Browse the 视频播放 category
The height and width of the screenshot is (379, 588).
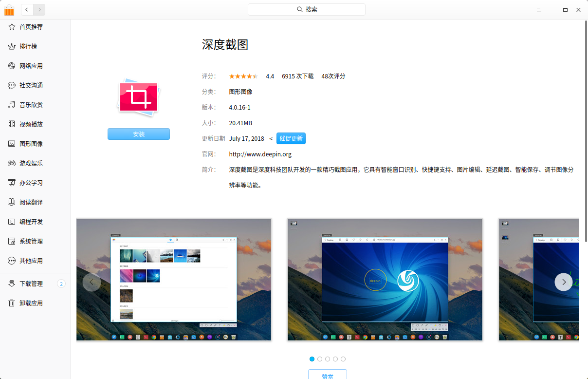pos(31,124)
